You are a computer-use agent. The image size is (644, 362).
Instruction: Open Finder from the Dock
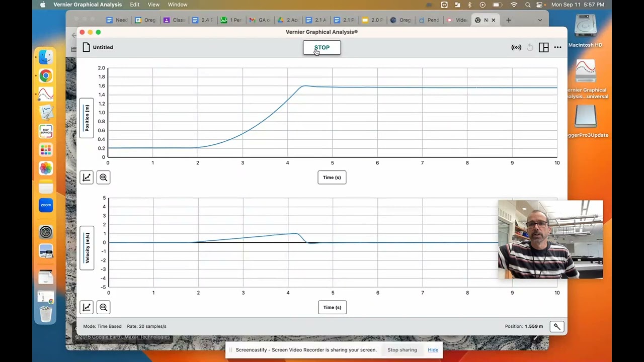click(x=46, y=57)
